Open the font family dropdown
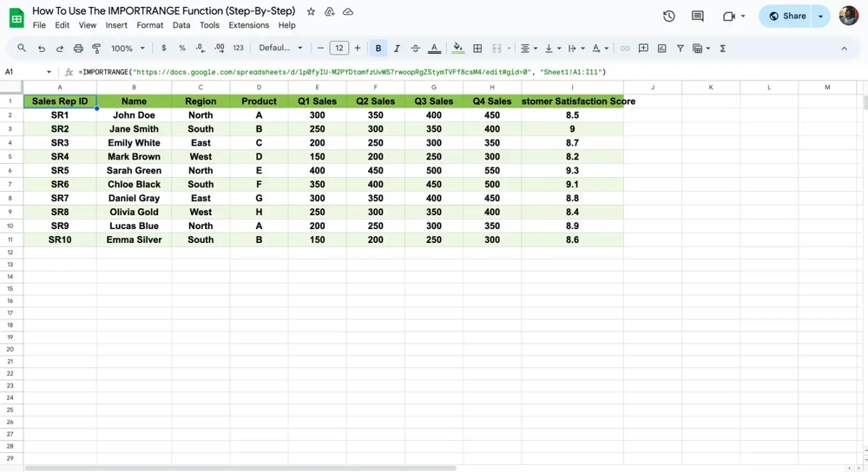 click(280, 49)
